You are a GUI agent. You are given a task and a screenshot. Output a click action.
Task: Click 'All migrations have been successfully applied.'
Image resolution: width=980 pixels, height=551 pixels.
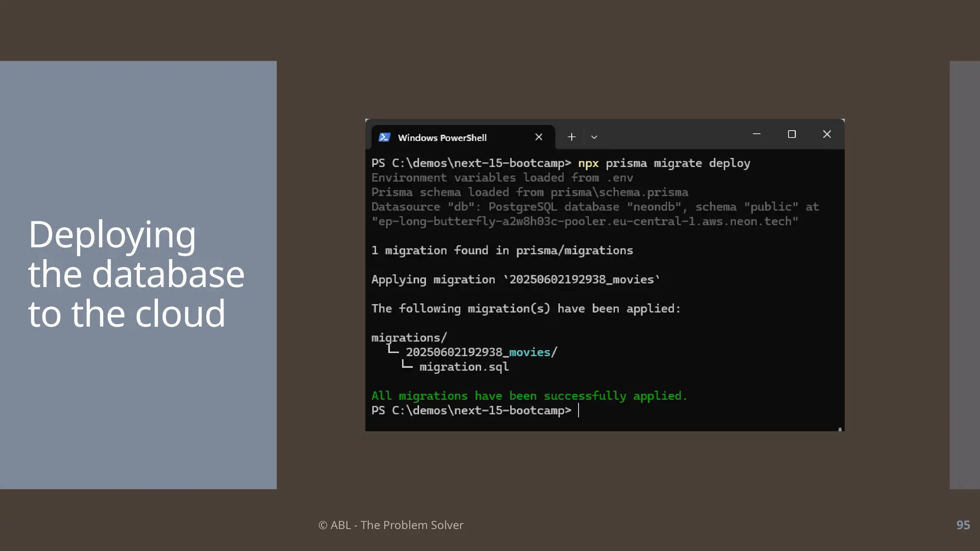[x=529, y=396]
